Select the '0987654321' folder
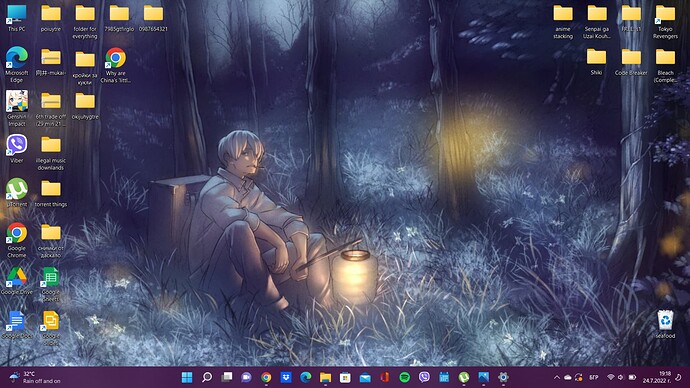The width and height of the screenshot is (690, 388). [153, 18]
